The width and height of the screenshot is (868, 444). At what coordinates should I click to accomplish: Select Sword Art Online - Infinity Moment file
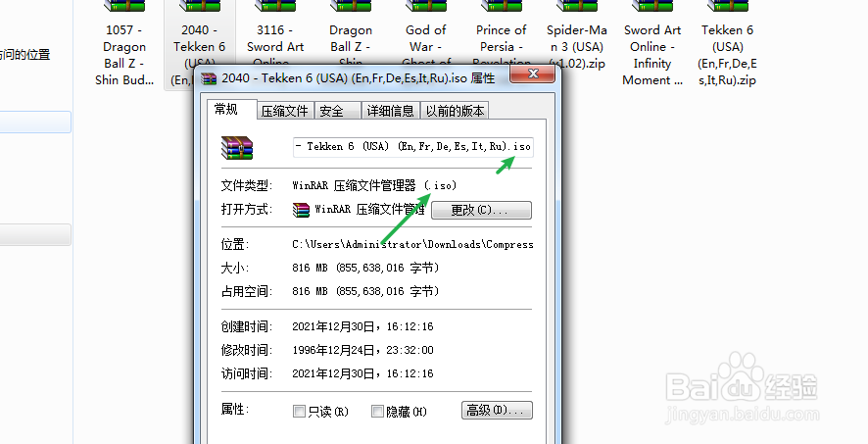(x=652, y=43)
